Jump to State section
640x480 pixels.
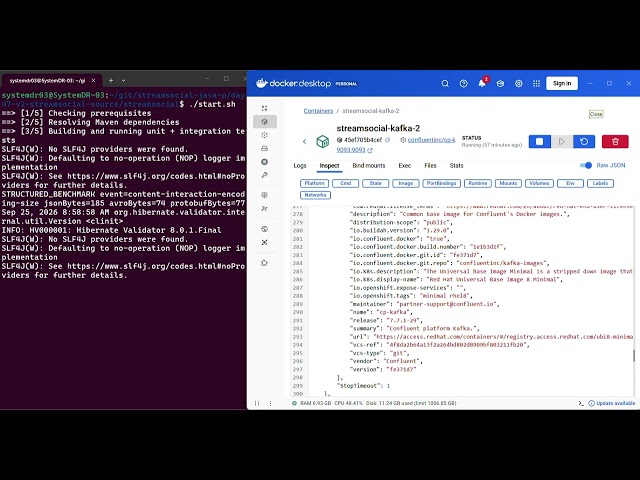(376, 183)
